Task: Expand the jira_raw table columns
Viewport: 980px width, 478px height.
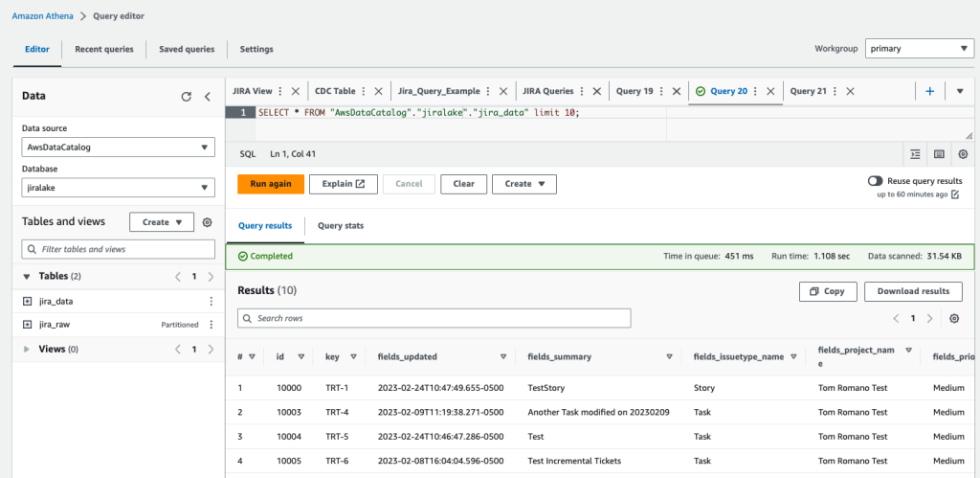Action: (x=27, y=325)
